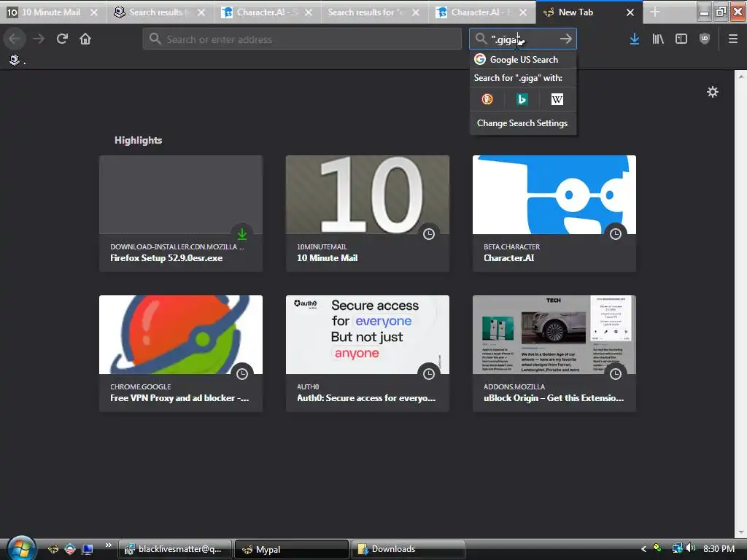This screenshot has width=747, height=560.
Task: Open the uBlock Origin shield icon
Action: click(705, 39)
